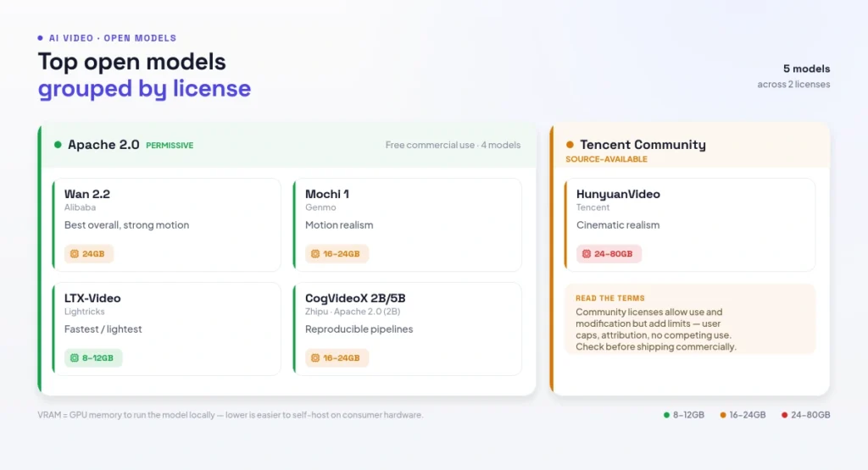Click 'Free commercial use · 4 models' text
Viewport: 868px width, 470px height.
click(x=453, y=145)
